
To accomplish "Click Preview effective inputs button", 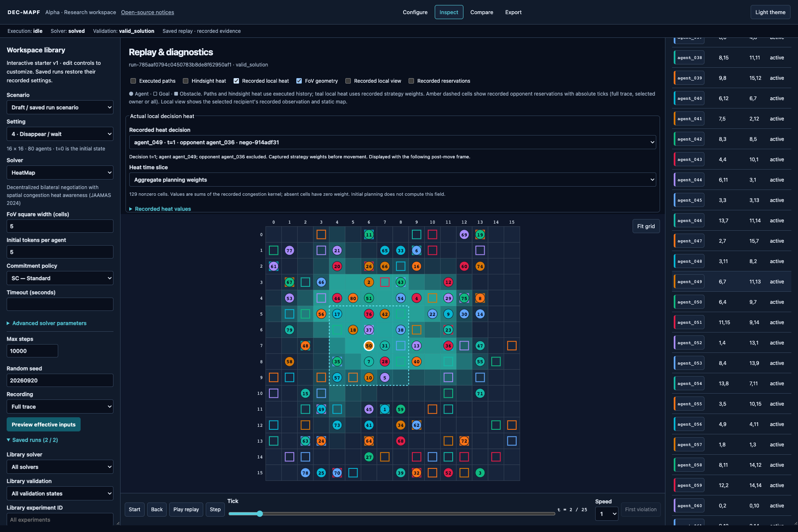I will pos(44,424).
